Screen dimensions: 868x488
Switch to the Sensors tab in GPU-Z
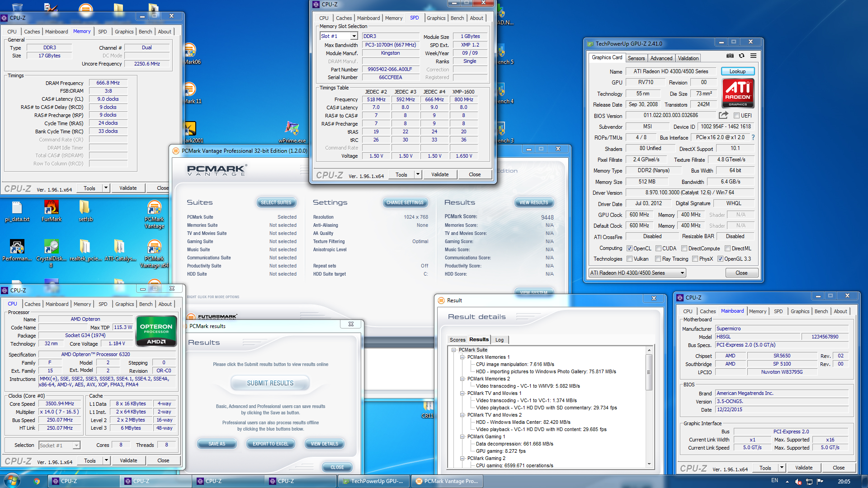(636, 58)
